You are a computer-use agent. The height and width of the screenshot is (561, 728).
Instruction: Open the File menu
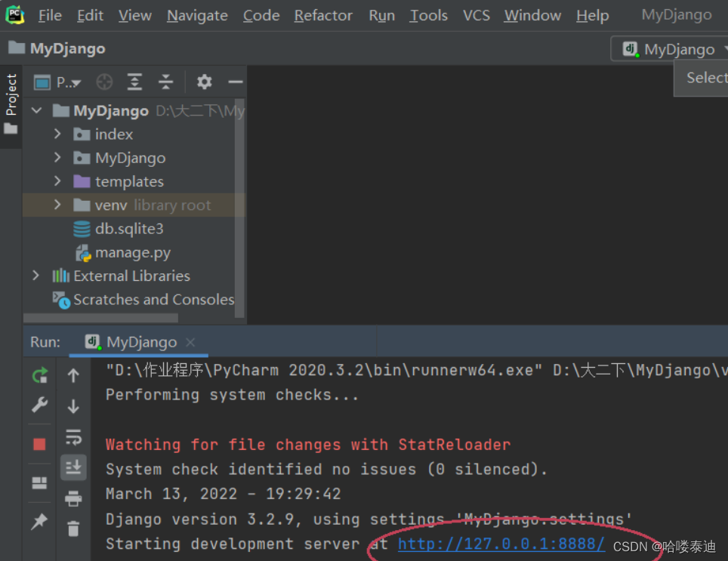[x=50, y=15]
